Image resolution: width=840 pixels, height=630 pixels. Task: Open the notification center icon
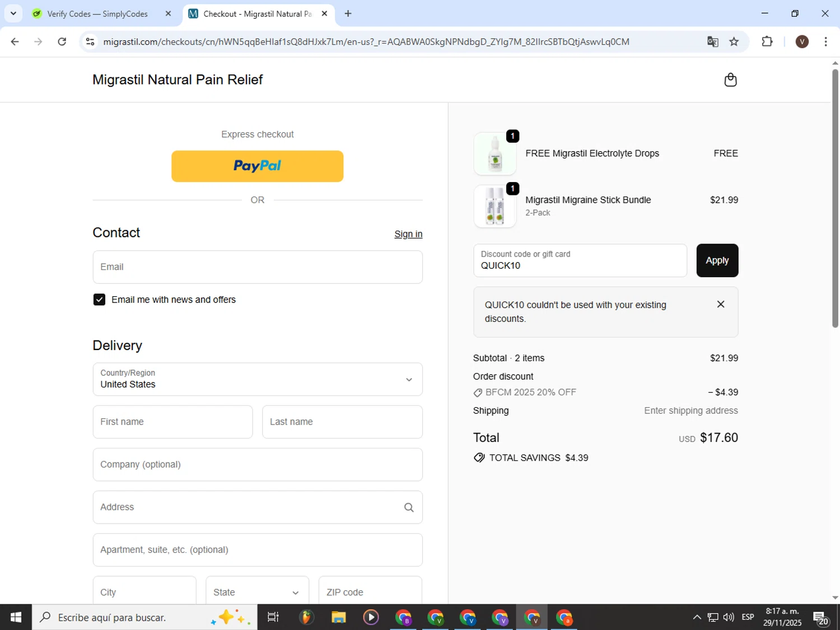[821, 618]
